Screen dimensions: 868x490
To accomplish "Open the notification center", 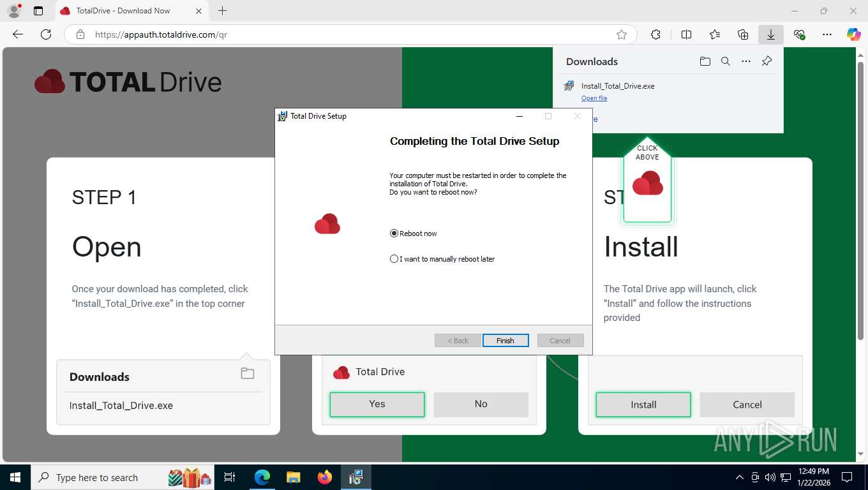I will [x=847, y=477].
